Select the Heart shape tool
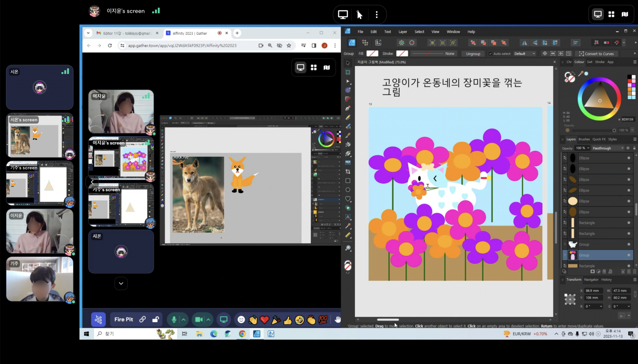The height and width of the screenshot is (364, 638). (x=348, y=199)
